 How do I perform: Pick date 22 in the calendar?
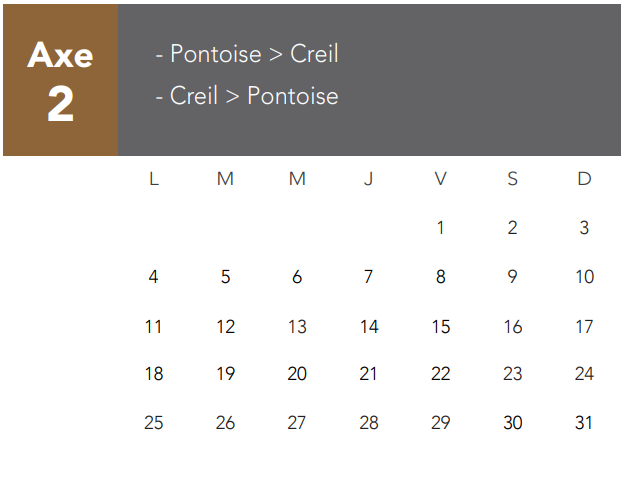click(440, 374)
